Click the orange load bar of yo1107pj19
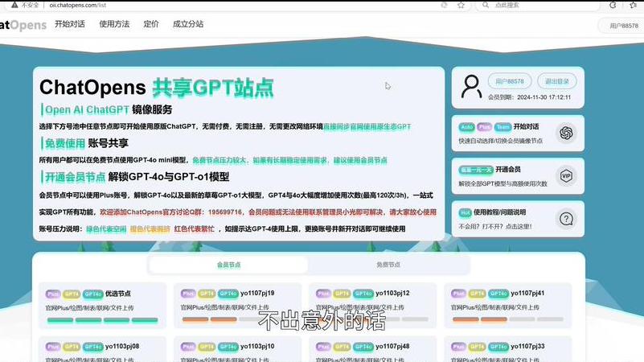Screen dimensions: 644x362 click(210, 319)
